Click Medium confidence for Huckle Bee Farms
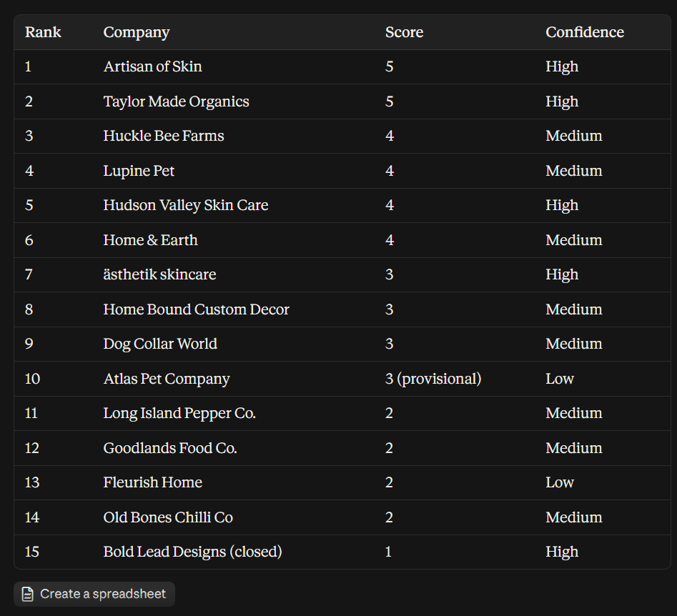The width and height of the screenshot is (677, 616). [x=574, y=136]
